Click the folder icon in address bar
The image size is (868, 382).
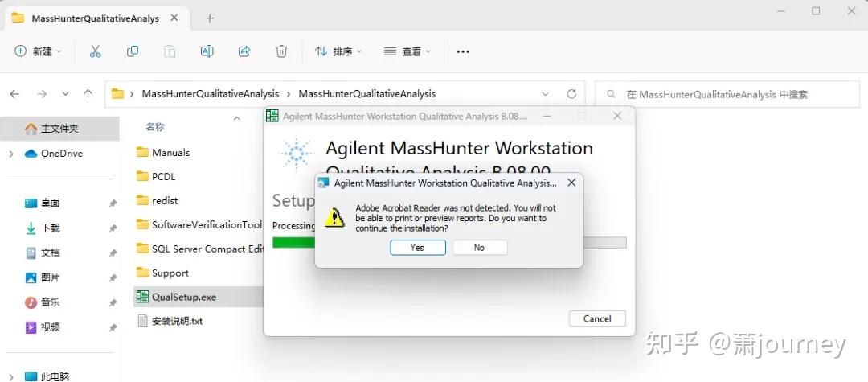pos(117,94)
